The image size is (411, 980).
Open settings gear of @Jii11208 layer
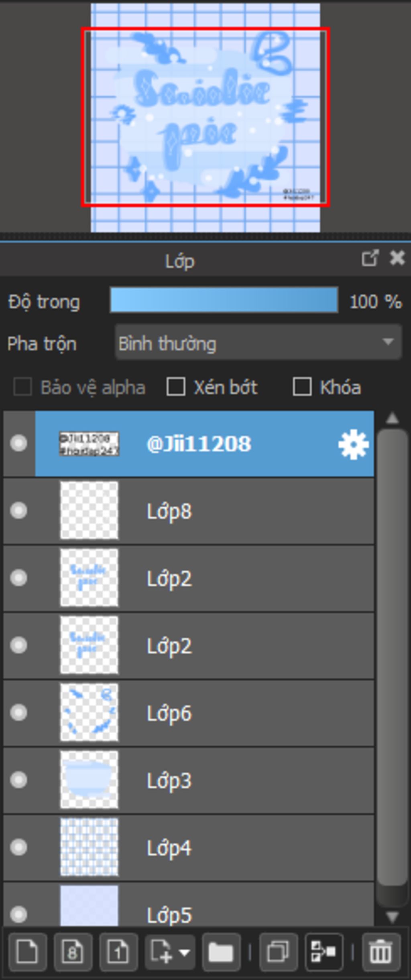[353, 444]
